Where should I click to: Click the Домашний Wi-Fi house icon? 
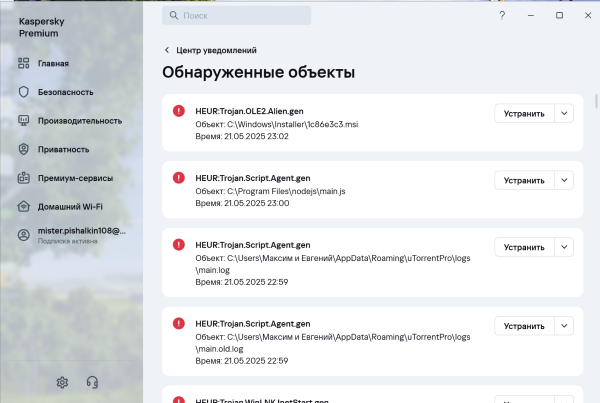[23, 207]
